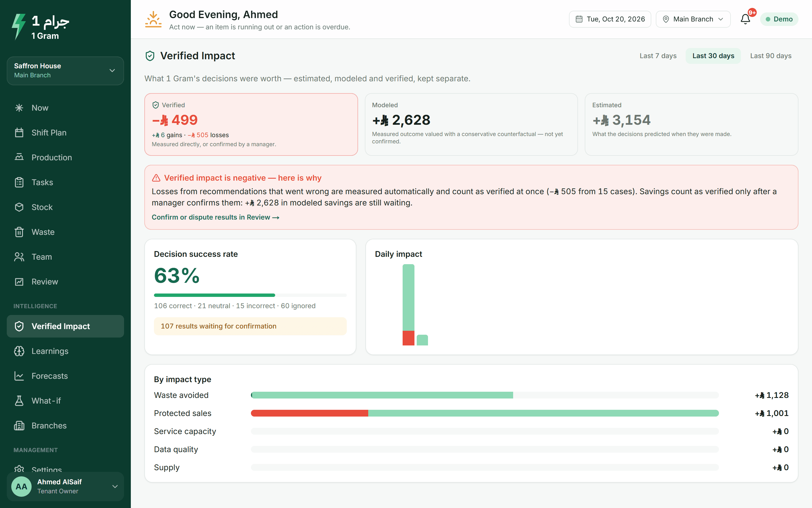Open the Main Branch dropdown in header
This screenshot has height=508, width=812.
click(693, 19)
